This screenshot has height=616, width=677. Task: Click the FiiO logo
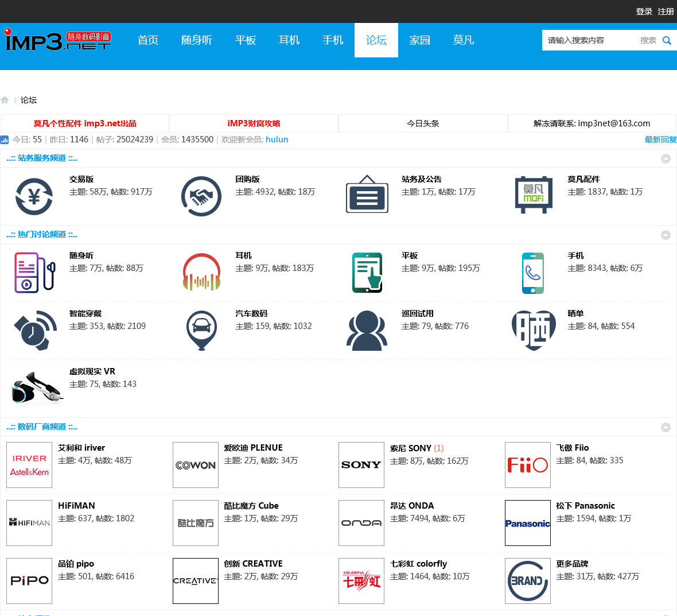(528, 465)
